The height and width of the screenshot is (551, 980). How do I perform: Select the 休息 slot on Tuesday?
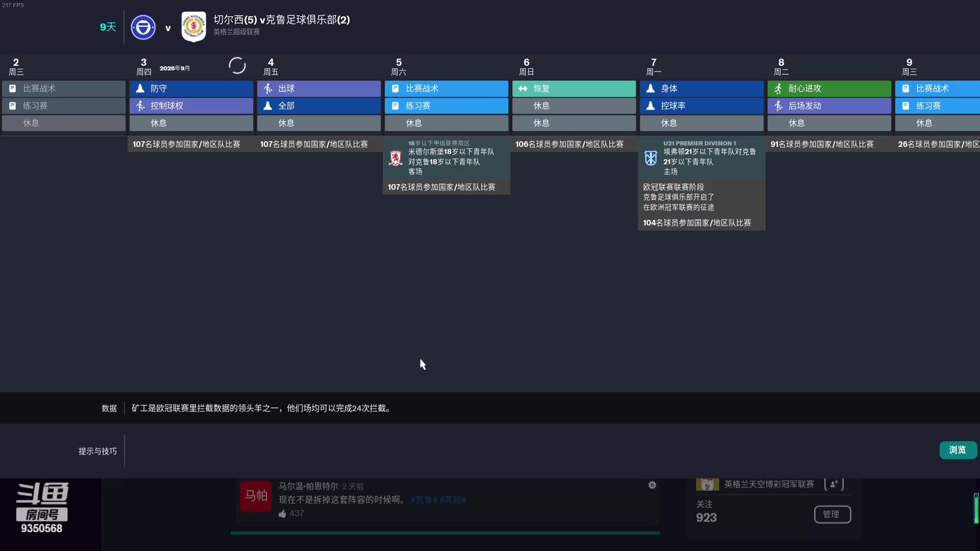tap(829, 123)
